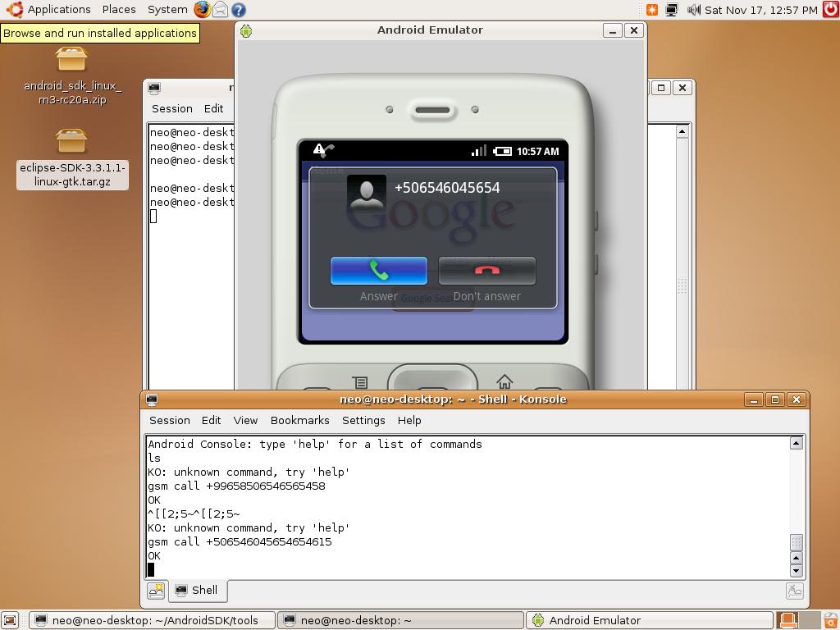Click the orange update notification icon
Viewport: 840px width, 630px height.
click(652, 10)
